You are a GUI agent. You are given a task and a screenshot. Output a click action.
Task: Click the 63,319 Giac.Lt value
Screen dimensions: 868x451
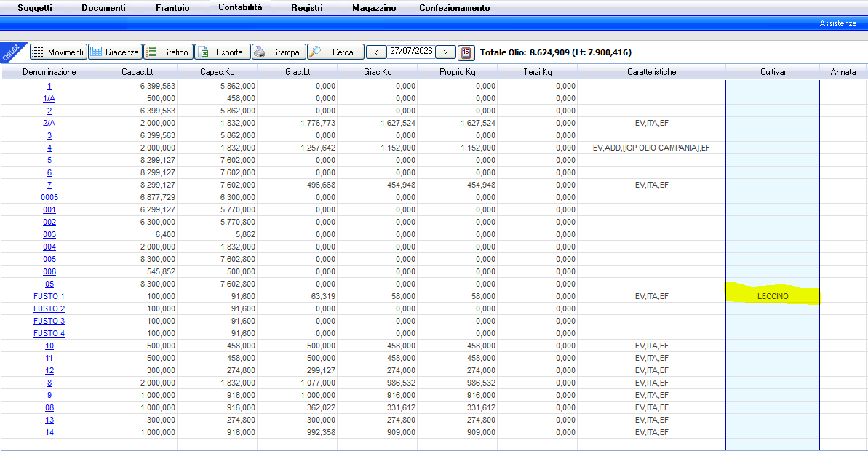pos(323,296)
